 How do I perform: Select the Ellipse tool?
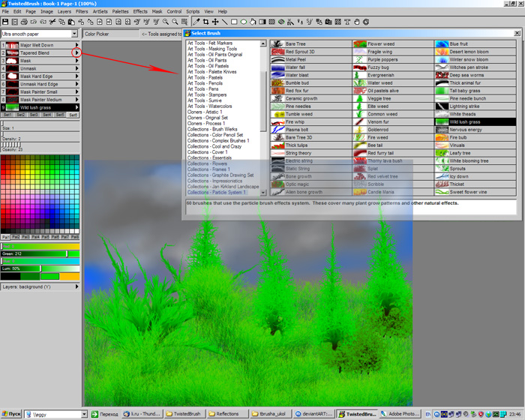(244, 22)
